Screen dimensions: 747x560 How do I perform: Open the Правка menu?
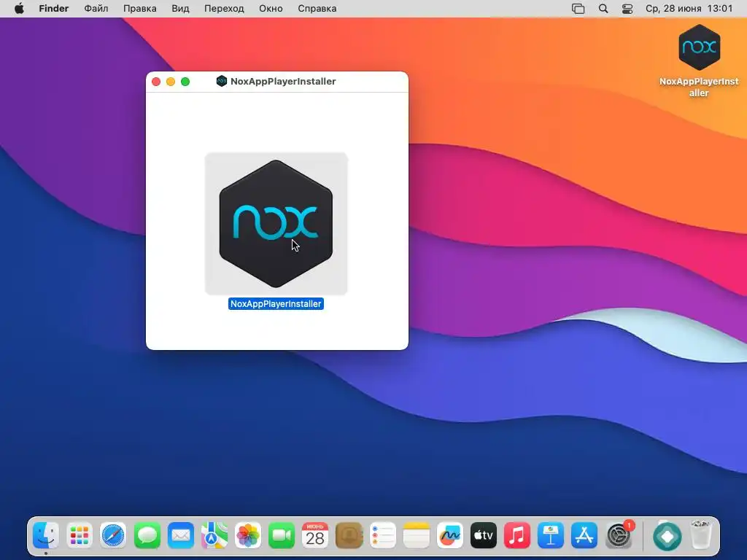(x=139, y=9)
